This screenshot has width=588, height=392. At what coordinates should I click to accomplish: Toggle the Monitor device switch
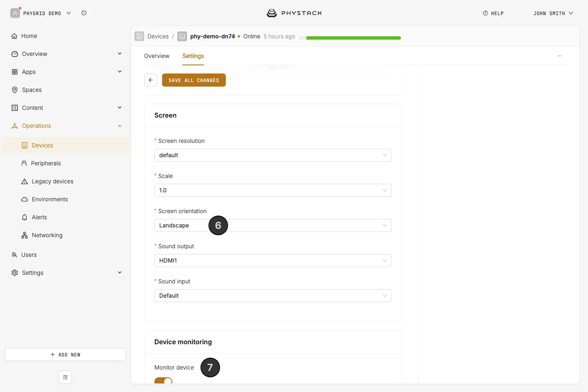163,381
